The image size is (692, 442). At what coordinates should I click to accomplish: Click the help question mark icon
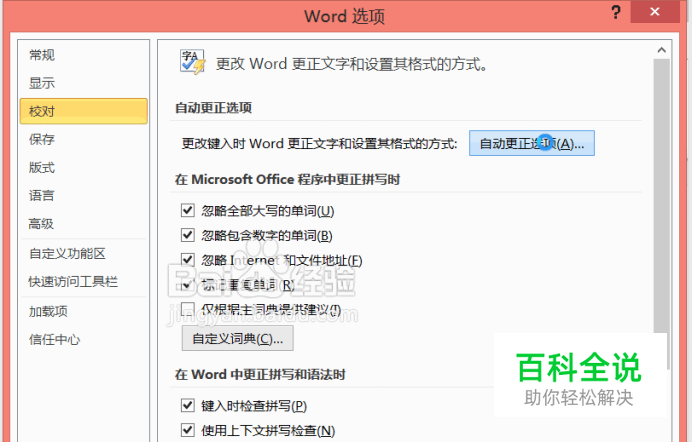pos(616,12)
